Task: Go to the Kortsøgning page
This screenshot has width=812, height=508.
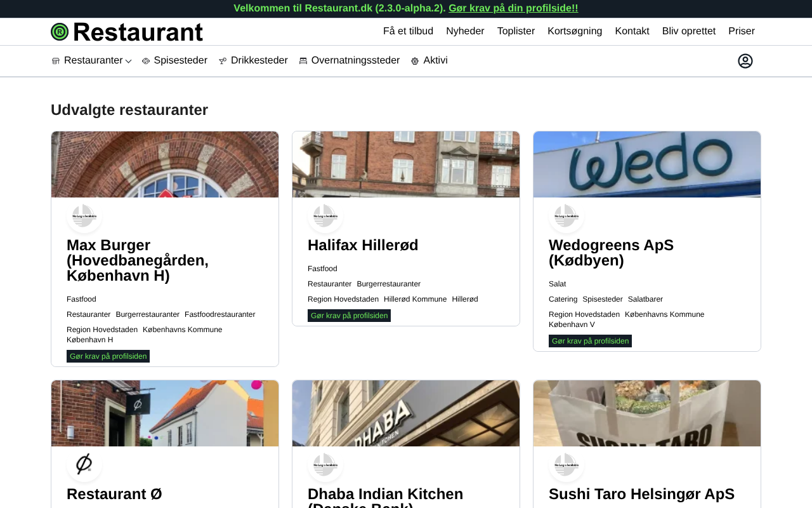Action: [x=575, y=31]
